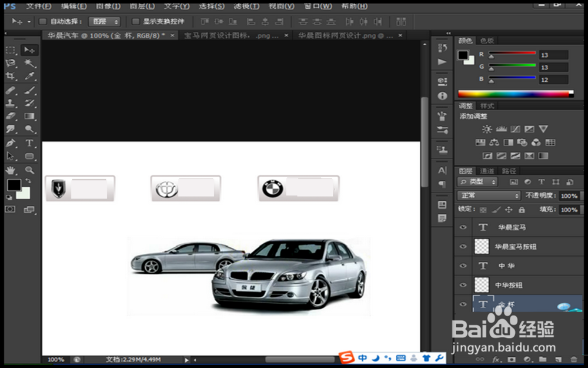
Task: Select the History Brush tool
Action: pos(29,103)
